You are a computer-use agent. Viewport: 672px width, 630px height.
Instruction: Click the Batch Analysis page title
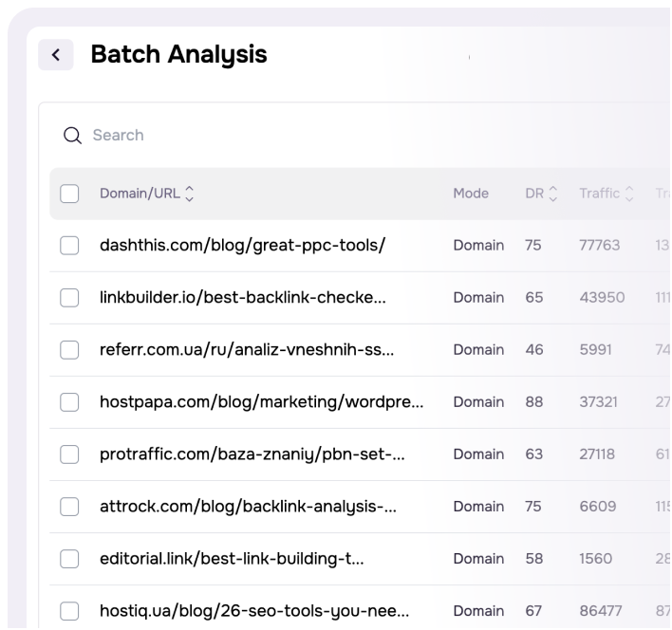(x=179, y=55)
